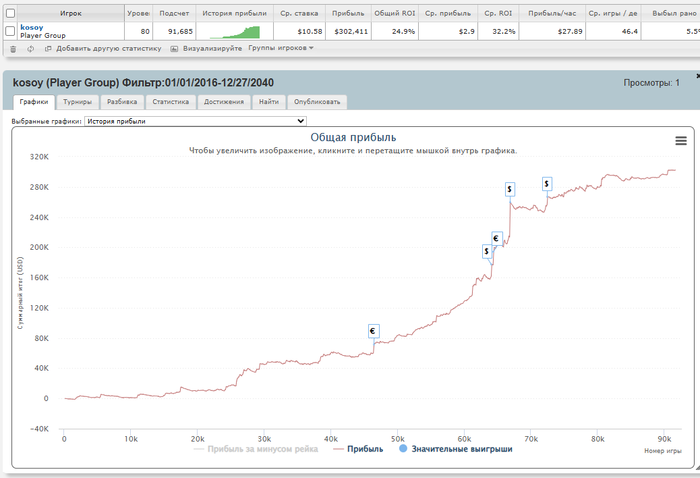
Task: Click the dollar marker at the 260K spike
Action: (x=510, y=189)
